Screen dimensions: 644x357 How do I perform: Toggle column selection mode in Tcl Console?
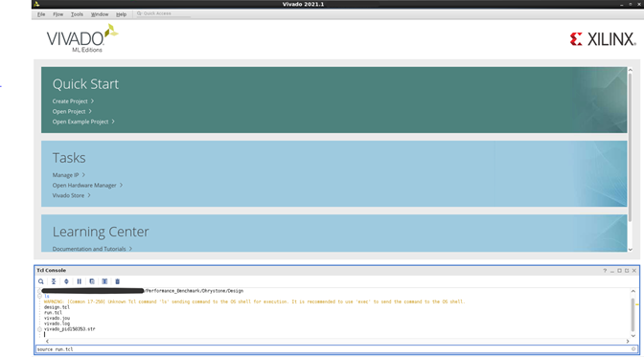point(104,281)
